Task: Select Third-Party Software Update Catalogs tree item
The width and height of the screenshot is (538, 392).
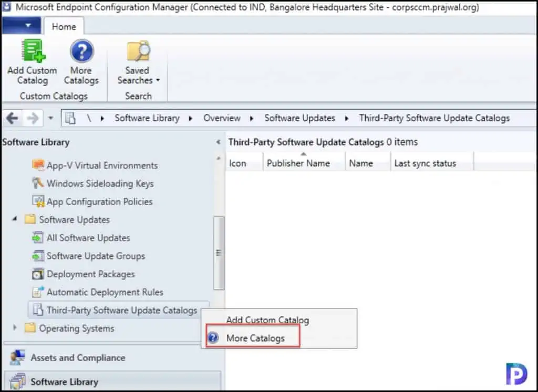Action: [122, 310]
